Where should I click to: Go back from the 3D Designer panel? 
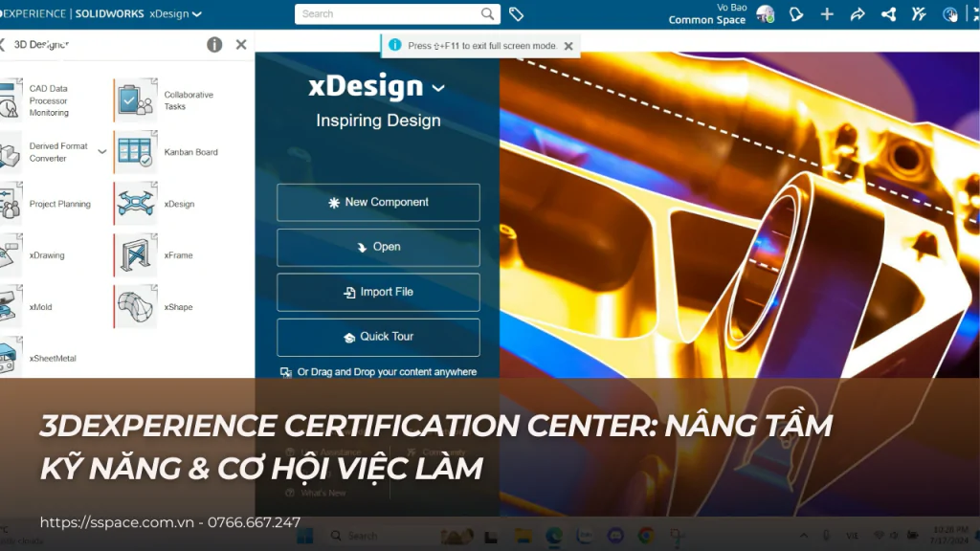pyautogui.click(x=3, y=44)
